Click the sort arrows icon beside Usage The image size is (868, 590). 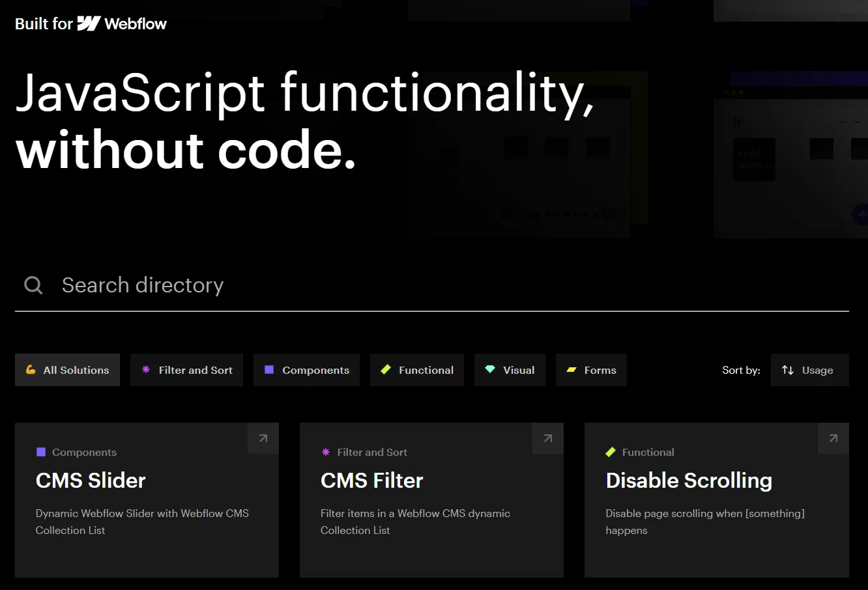[788, 370]
